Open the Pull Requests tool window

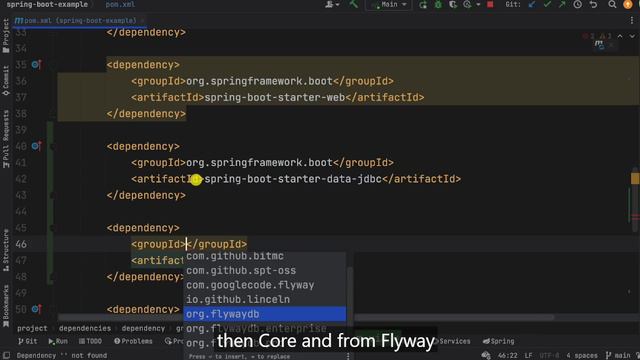[x=6, y=139]
